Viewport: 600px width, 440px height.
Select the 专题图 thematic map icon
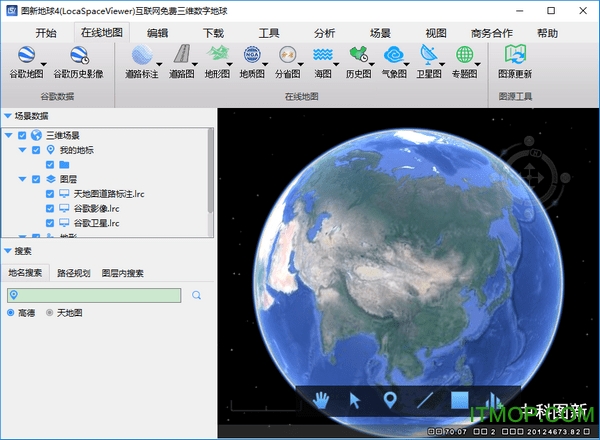tap(464, 54)
